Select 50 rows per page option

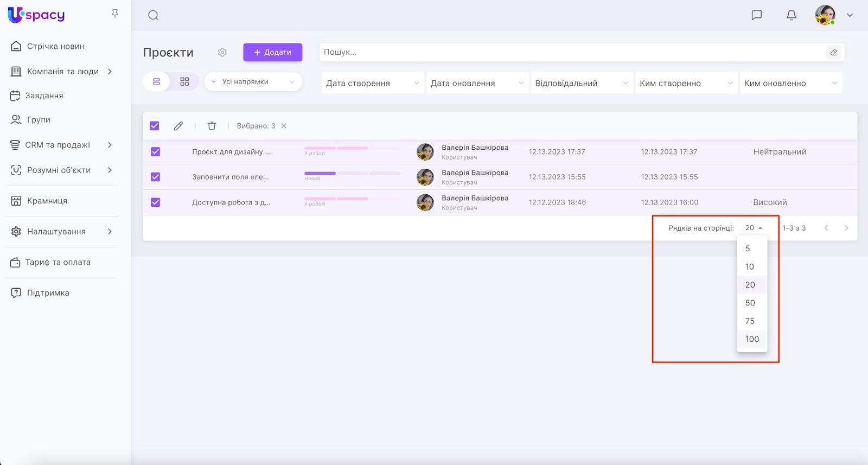[x=750, y=303]
